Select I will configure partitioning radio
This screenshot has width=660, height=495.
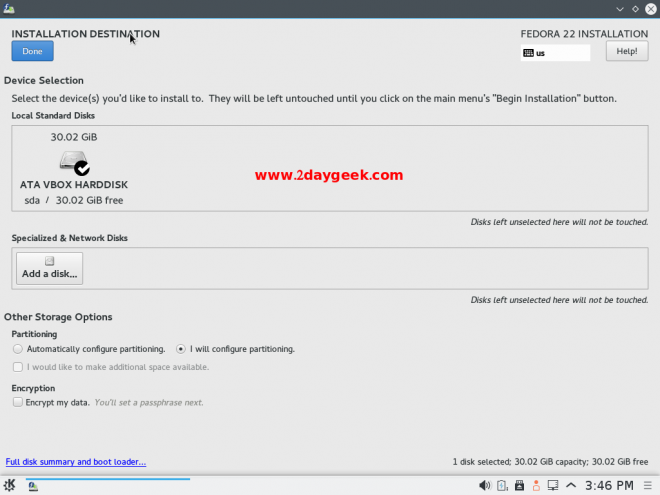(181, 349)
